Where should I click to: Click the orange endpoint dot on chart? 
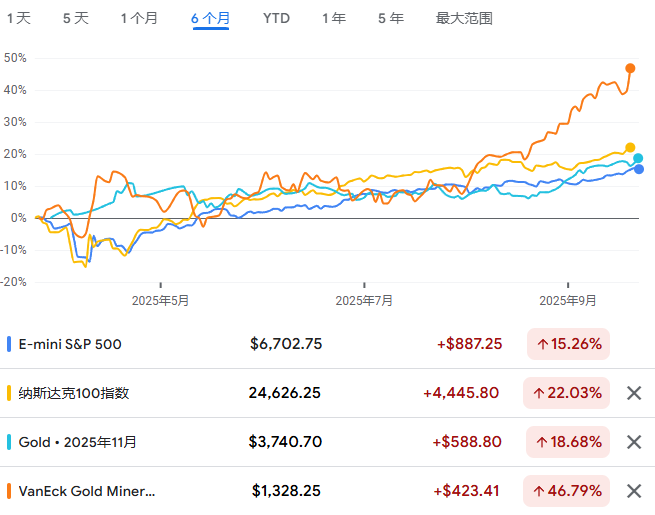(x=631, y=68)
